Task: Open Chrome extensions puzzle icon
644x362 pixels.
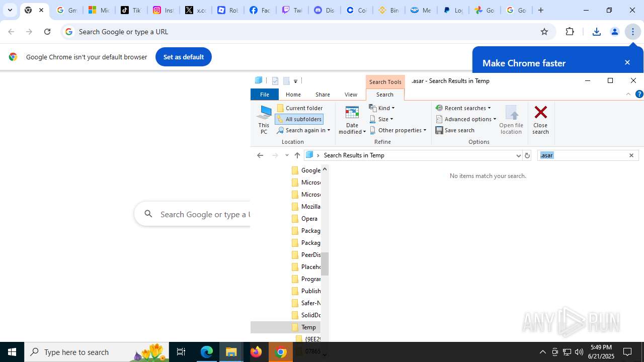Action: pos(570,32)
